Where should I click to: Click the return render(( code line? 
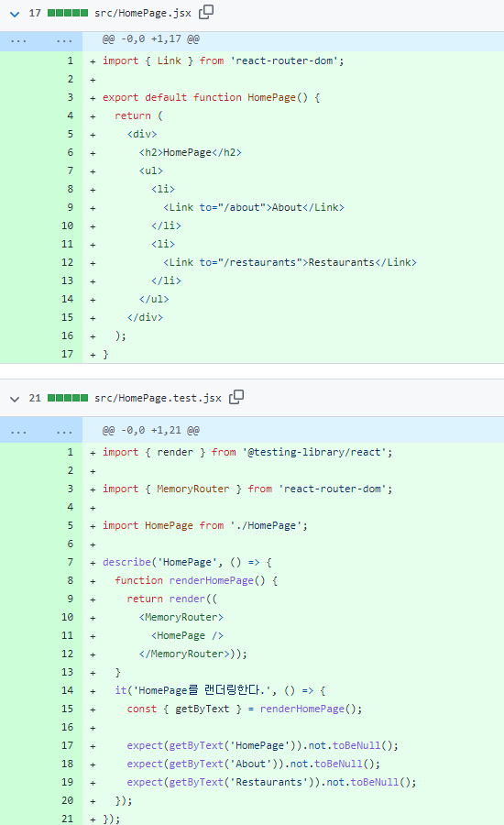(172, 599)
